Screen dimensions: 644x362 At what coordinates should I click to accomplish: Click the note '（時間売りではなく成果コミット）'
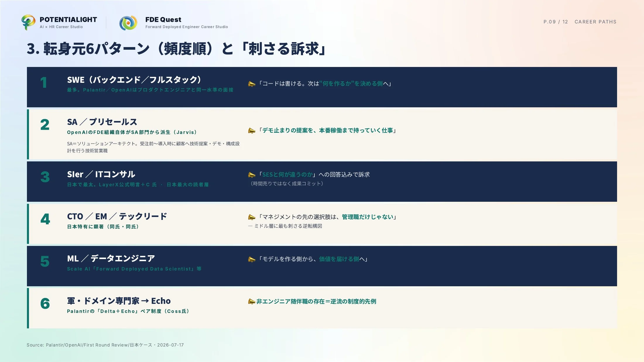[287, 184]
